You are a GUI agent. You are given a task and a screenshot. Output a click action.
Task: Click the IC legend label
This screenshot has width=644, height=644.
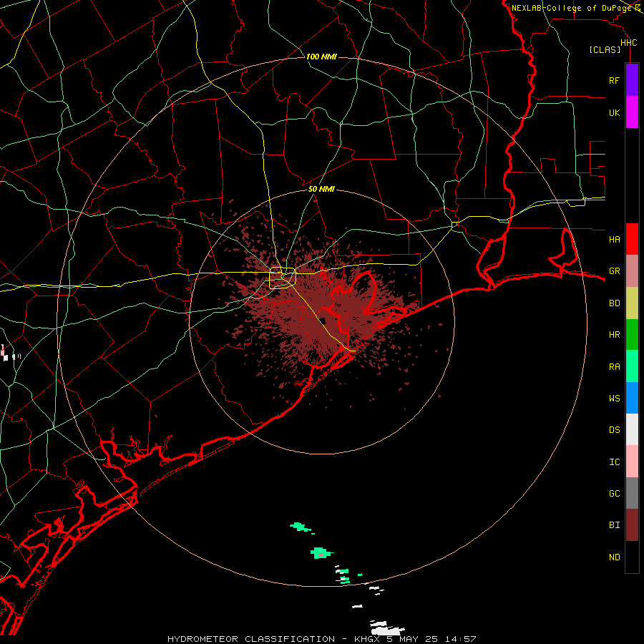(x=614, y=462)
